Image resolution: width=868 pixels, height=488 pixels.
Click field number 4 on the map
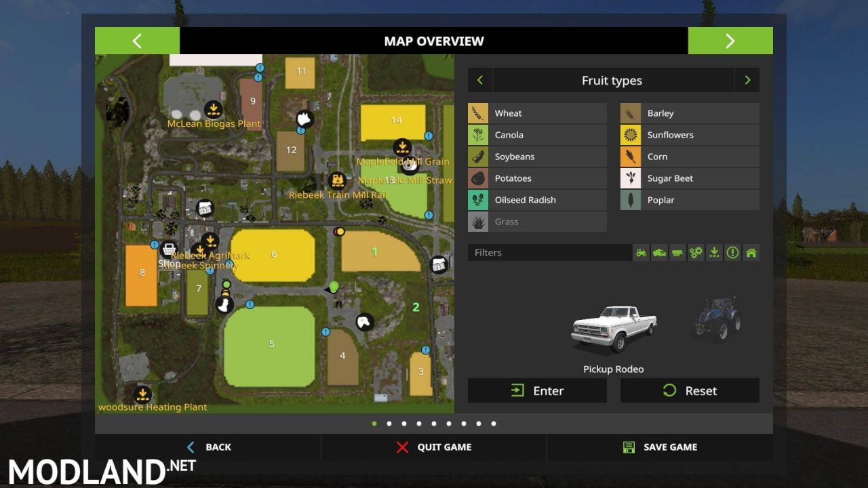pyautogui.click(x=342, y=355)
